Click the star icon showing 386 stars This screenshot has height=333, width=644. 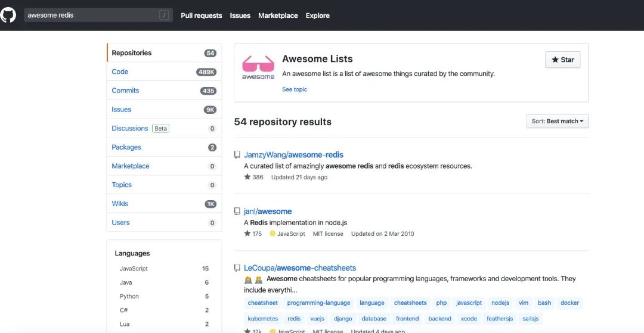247,177
